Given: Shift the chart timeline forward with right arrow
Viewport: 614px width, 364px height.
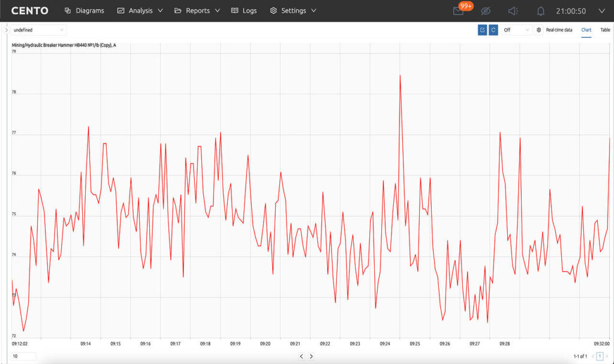Looking at the screenshot, I should pyautogui.click(x=311, y=356).
